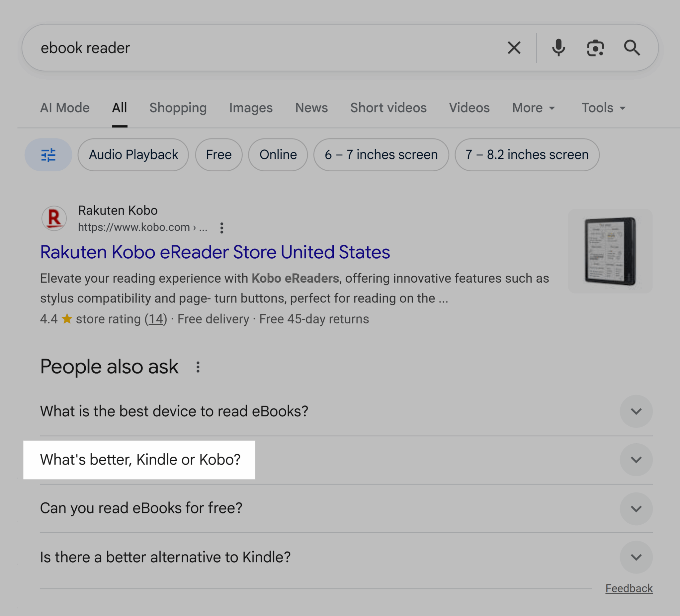Select the All tab
The height and width of the screenshot is (616, 680).
[120, 108]
